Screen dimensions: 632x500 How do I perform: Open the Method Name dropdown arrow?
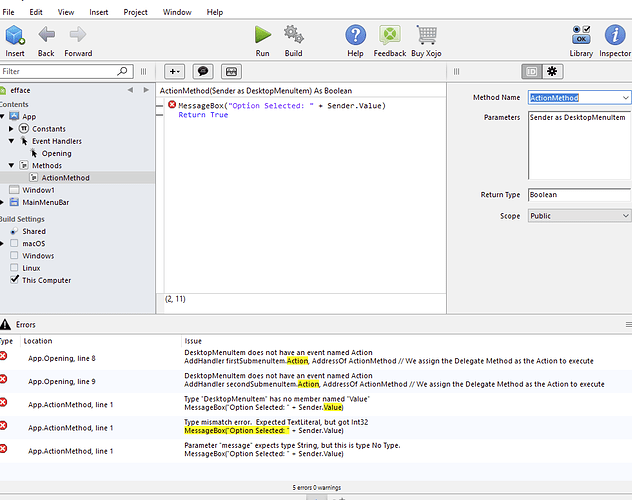click(x=625, y=98)
